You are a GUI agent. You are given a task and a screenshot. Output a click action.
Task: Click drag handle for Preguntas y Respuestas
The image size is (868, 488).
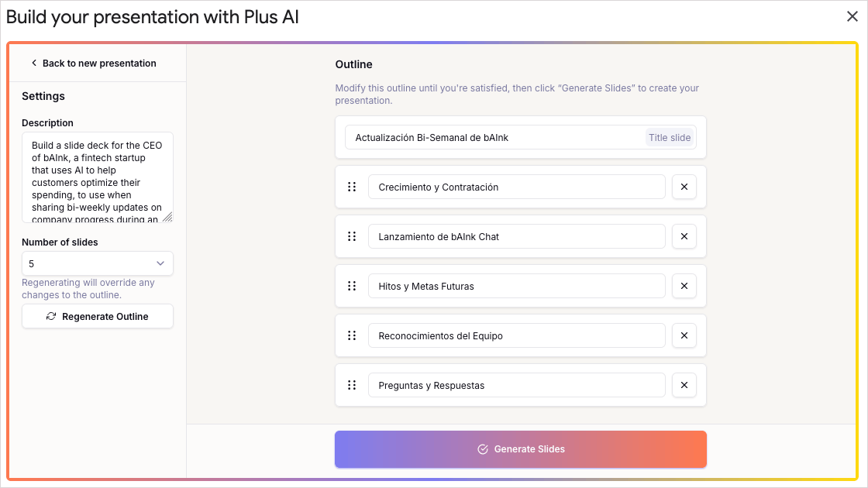[x=352, y=385]
